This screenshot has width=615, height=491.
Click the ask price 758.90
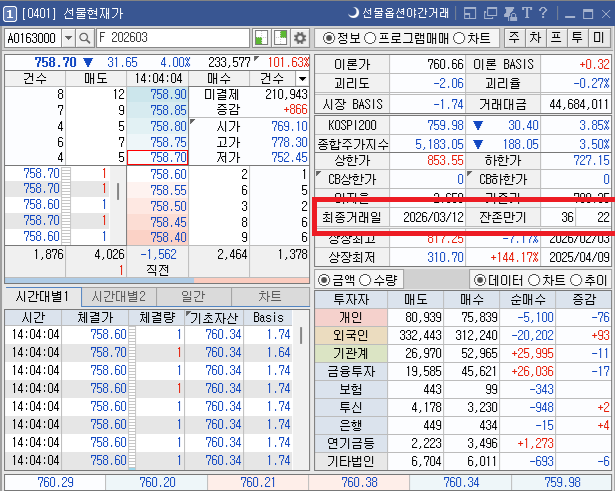pyautogui.click(x=158, y=95)
